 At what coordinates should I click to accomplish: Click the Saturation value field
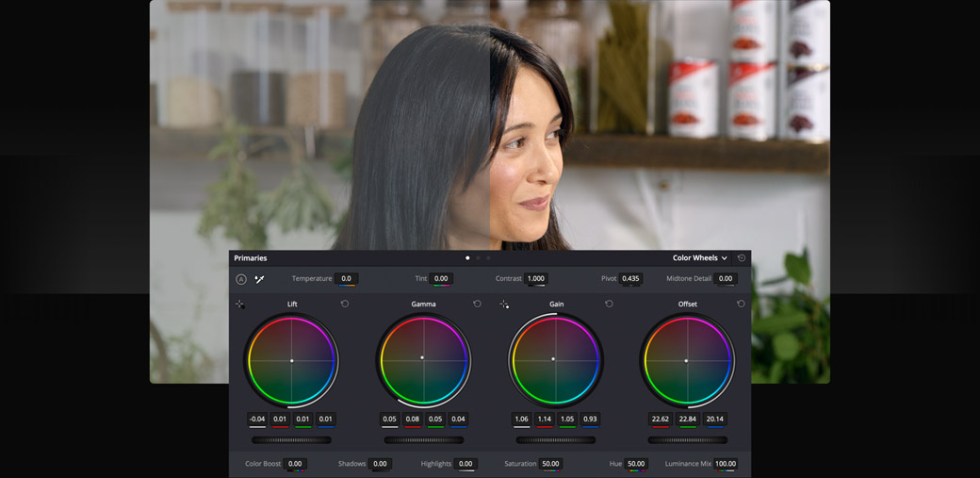tap(550, 464)
